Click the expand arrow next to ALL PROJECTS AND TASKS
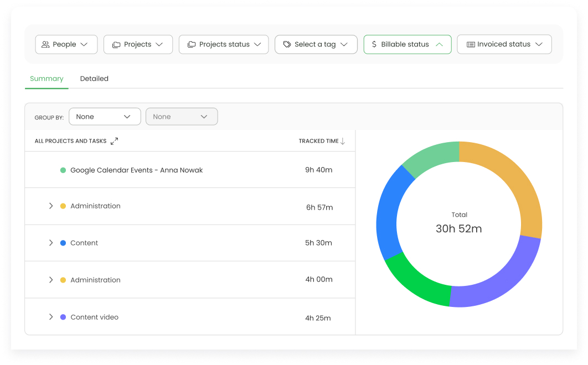This screenshot has height=365, width=588. point(115,140)
